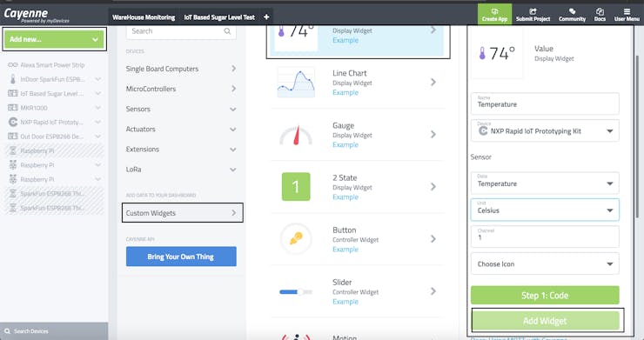
Task: Open the Device dropdown NXP Rapid IoT Prototyping Kit
Action: pyautogui.click(x=545, y=131)
